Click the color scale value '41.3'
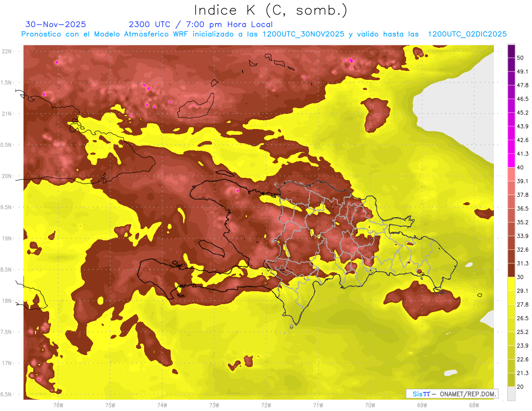 [523, 154]
